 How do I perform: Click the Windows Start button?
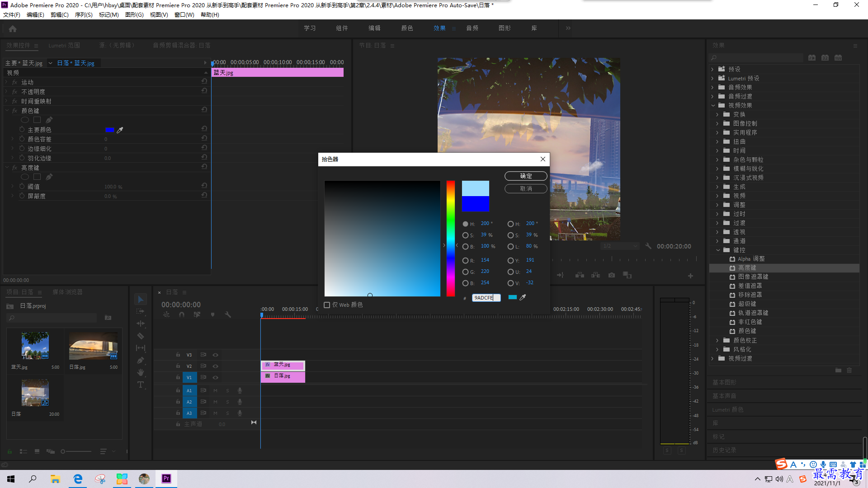click(x=11, y=479)
